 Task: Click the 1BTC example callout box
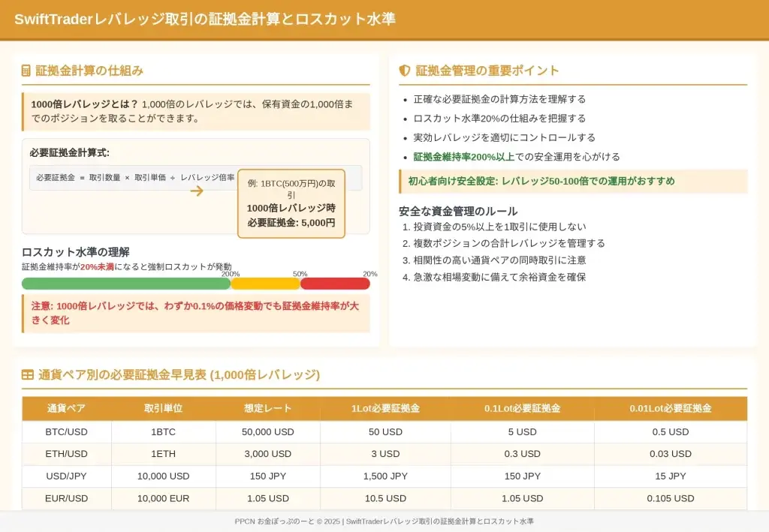coord(291,203)
